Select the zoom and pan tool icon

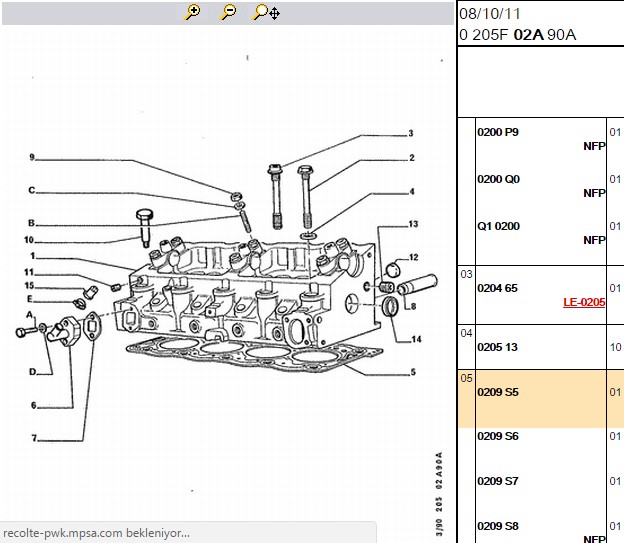(x=266, y=13)
